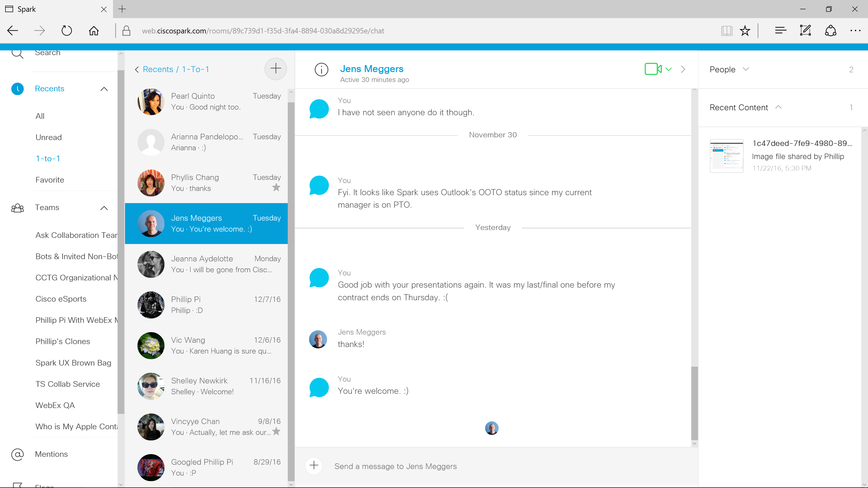Viewport: 868px width, 488px height.
Task: Collapse the Teams section chevron
Action: coord(104,208)
